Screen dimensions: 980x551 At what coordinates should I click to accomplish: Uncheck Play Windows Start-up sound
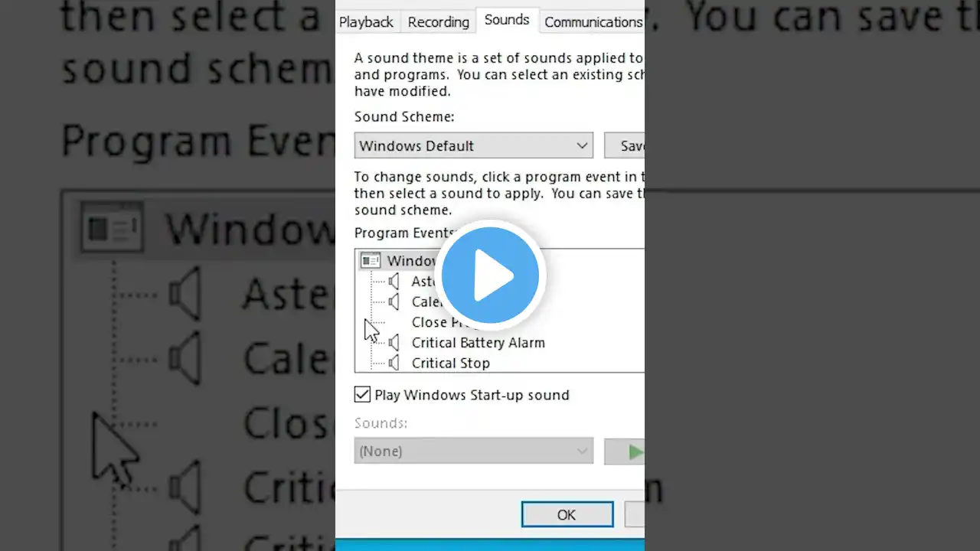pos(363,395)
